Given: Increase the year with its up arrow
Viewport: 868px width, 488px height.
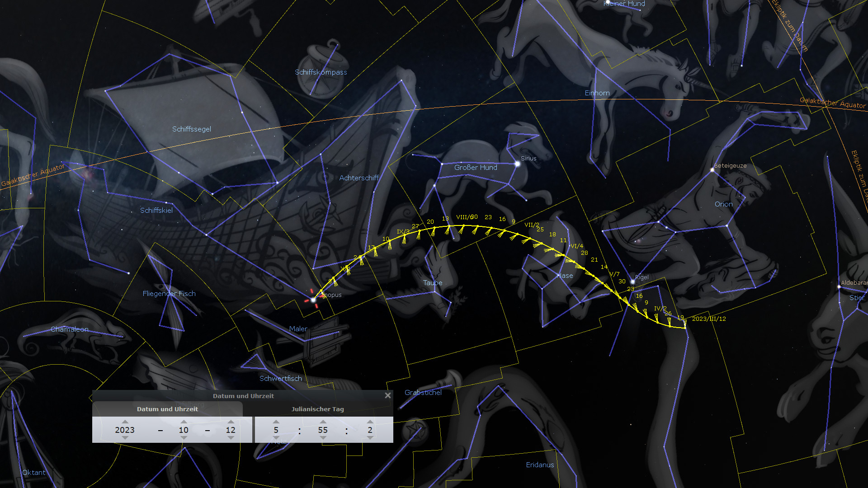Looking at the screenshot, I should pyautogui.click(x=125, y=422).
